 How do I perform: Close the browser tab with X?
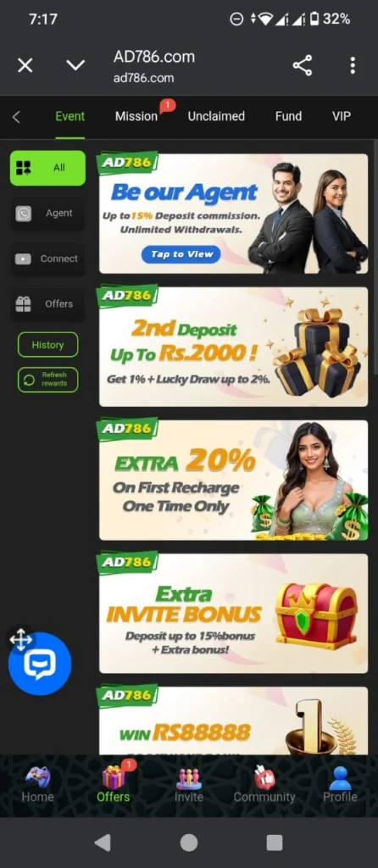point(25,66)
